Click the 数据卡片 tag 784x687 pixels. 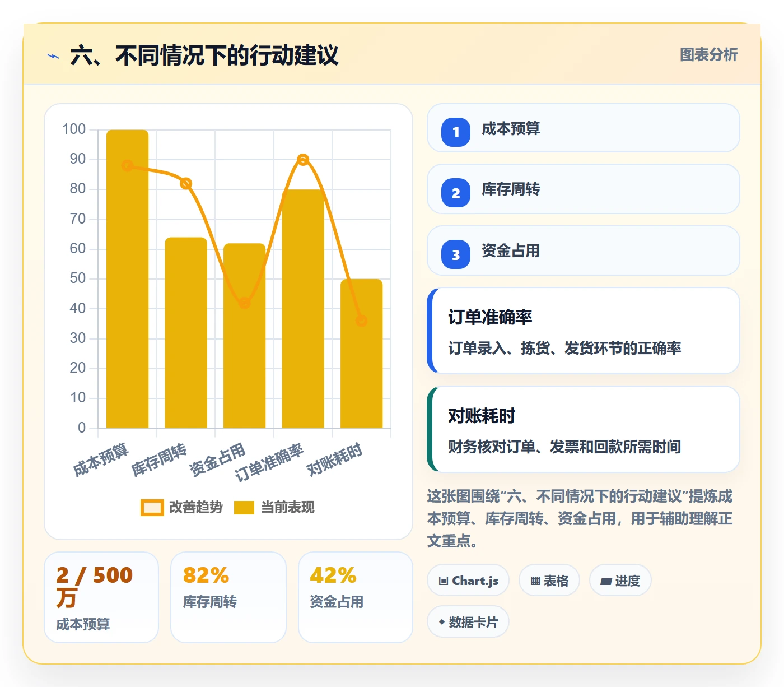[468, 621]
